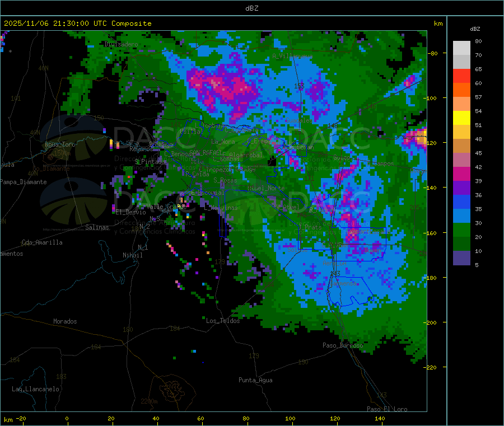Click the Nihuil place label
504x426 pixels.
coord(133,255)
